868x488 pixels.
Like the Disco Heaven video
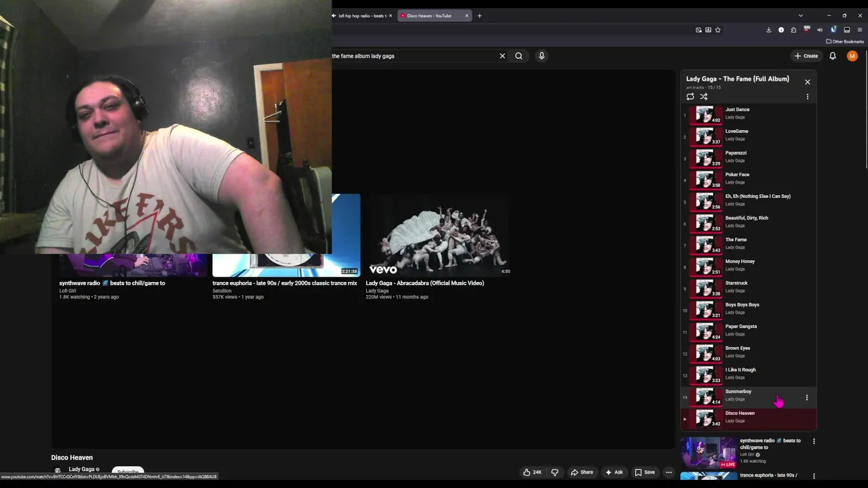pyautogui.click(x=532, y=472)
